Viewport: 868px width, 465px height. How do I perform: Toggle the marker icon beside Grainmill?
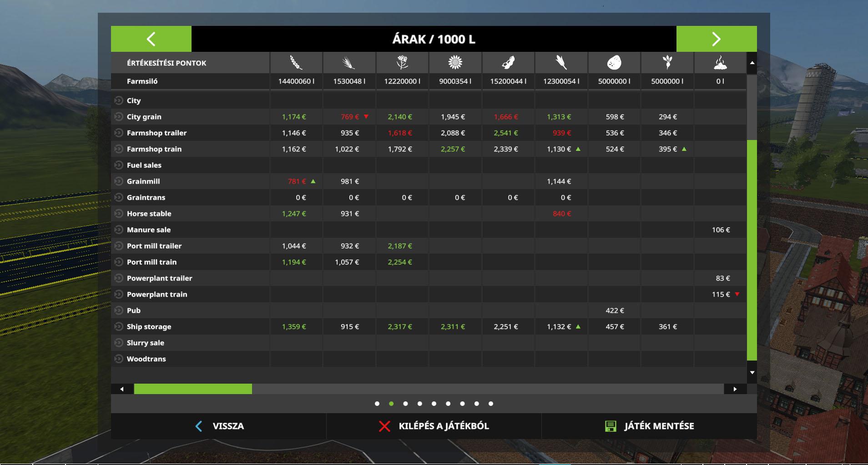[x=119, y=181]
